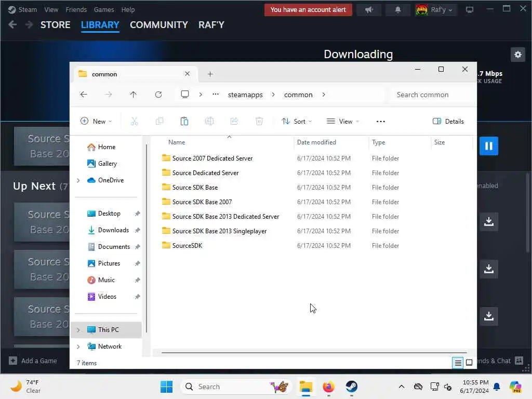Open the Friends menu in Steam
The height and width of the screenshot is (399, 532).
76,10
